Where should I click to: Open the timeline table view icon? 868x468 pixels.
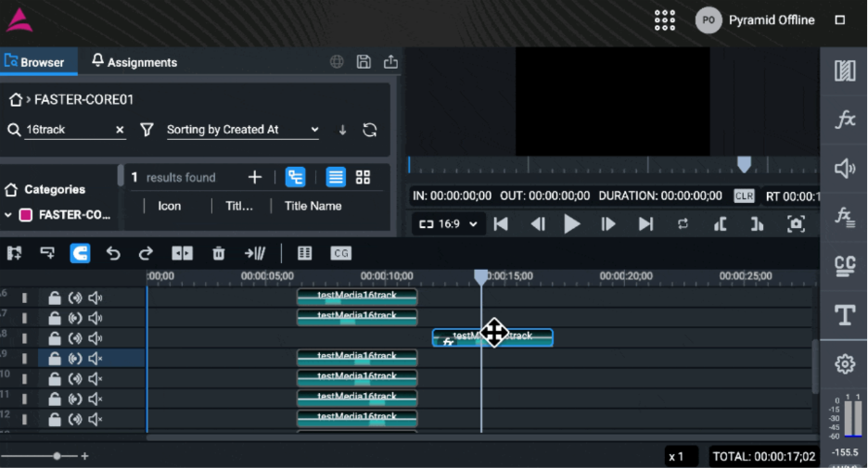pos(304,253)
